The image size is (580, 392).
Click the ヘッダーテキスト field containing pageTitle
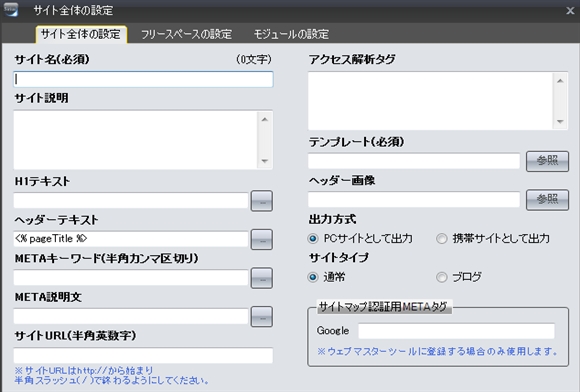[x=131, y=239]
